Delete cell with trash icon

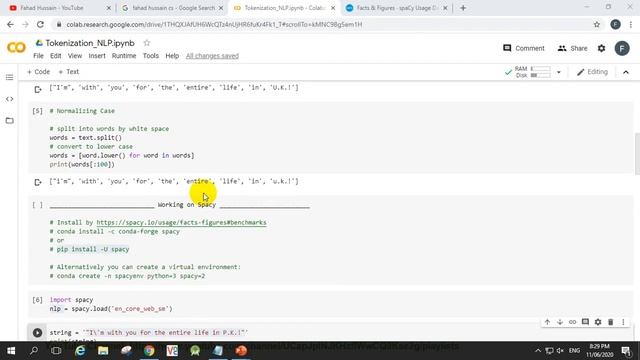[611, 322]
